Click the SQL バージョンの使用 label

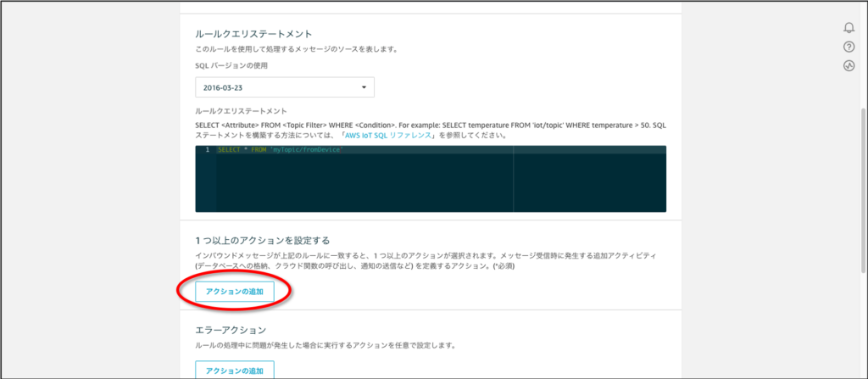click(x=226, y=64)
